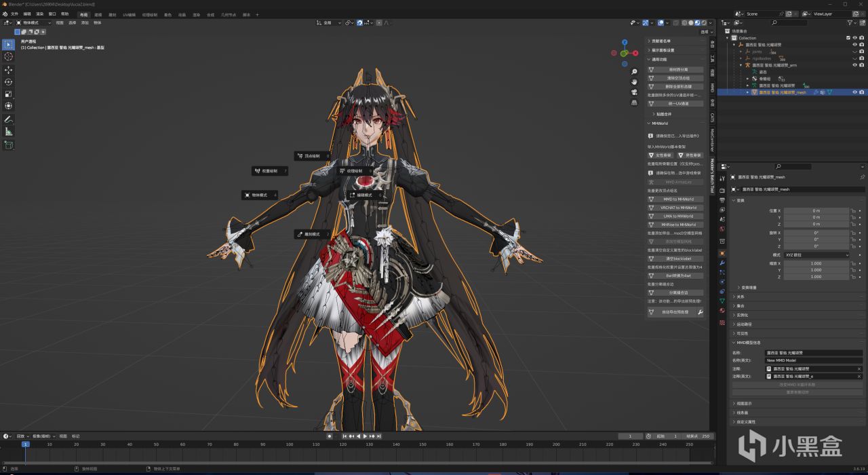
Task: Click the VRCHAT to MHWorld button
Action: [x=679, y=208]
